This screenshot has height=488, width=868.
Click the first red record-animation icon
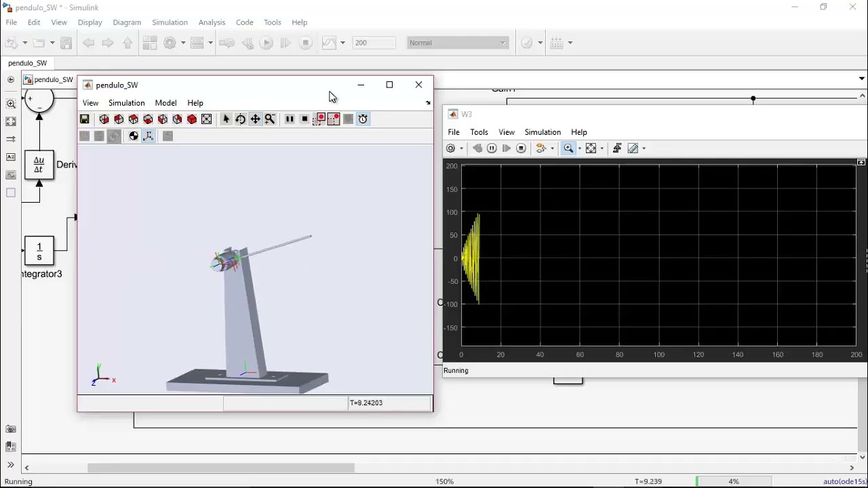click(319, 119)
